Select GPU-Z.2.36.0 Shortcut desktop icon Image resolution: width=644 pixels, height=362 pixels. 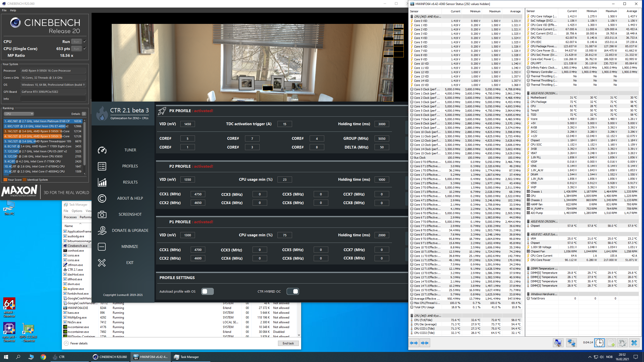coord(28,332)
